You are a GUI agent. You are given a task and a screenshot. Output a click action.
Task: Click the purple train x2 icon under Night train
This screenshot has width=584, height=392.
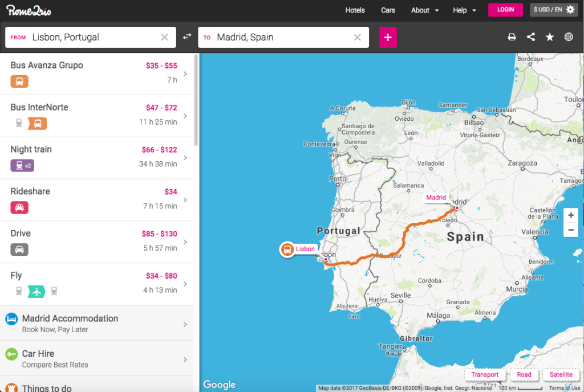click(22, 165)
